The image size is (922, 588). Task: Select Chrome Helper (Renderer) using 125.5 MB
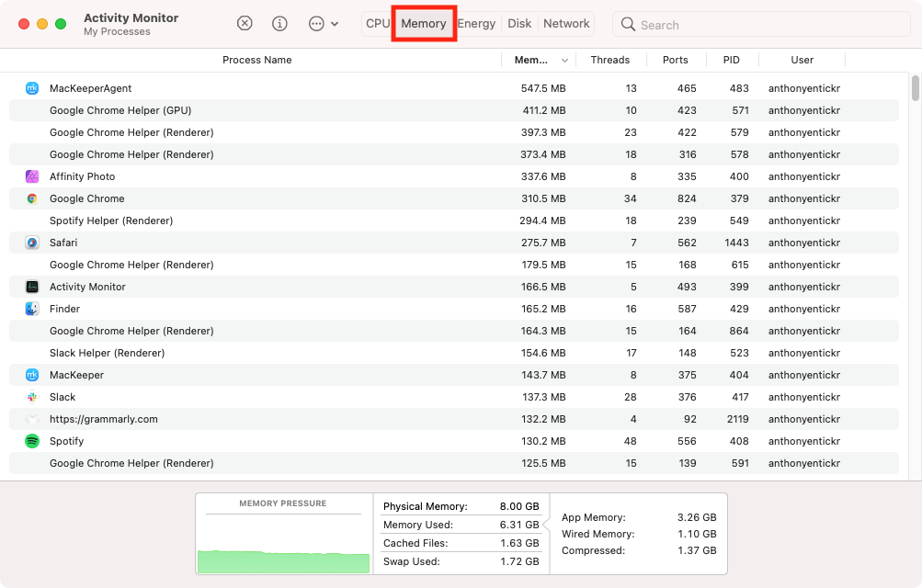pyautogui.click(x=453, y=463)
